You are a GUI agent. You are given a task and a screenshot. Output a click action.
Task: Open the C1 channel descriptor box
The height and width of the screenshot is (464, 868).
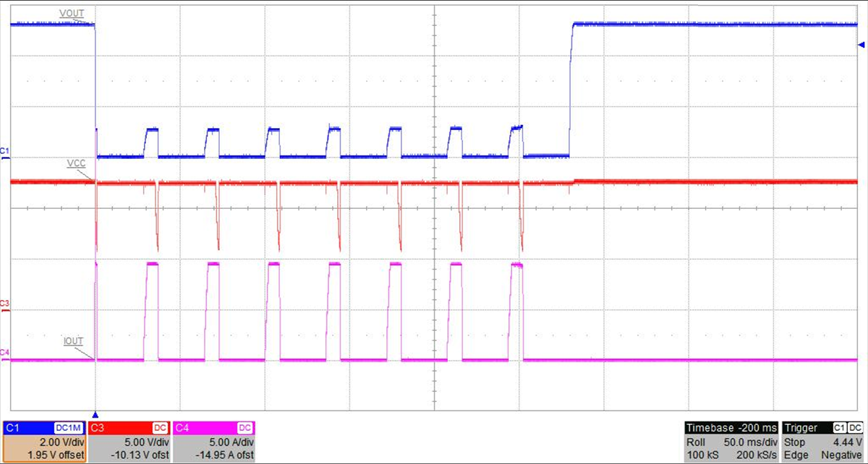click(x=44, y=442)
